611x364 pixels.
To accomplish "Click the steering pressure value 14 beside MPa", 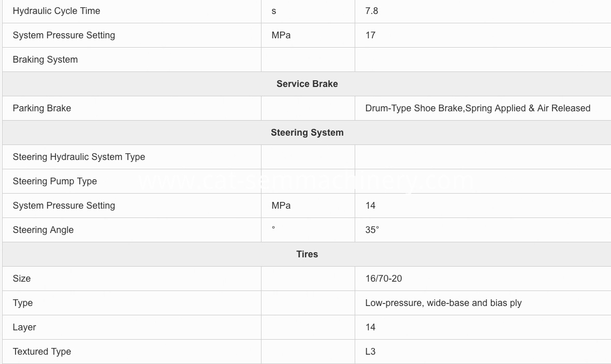I will [x=371, y=206].
